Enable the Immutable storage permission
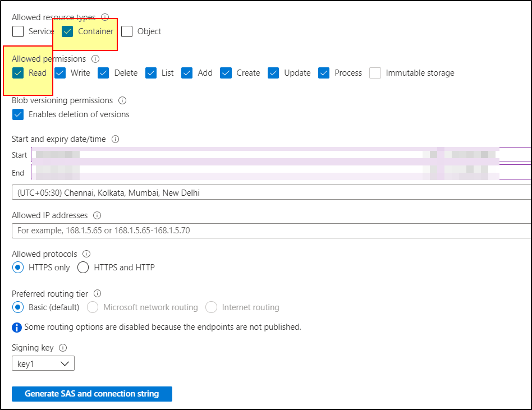The width and height of the screenshot is (532, 410). 375,73
